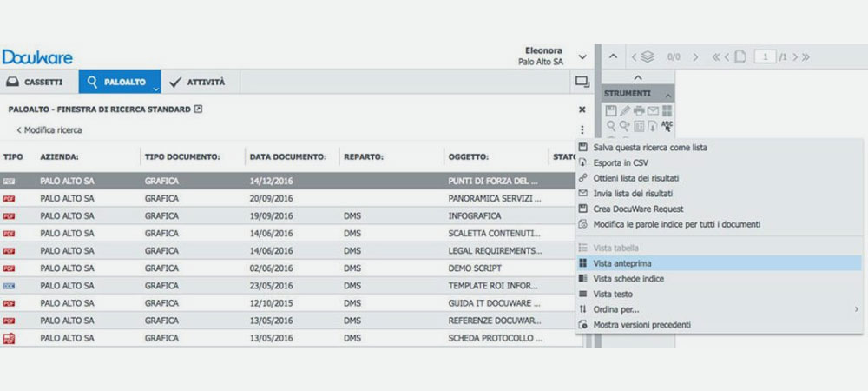Click next page arrow after /1
The width and height of the screenshot is (868, 391).
pos(795,57)
